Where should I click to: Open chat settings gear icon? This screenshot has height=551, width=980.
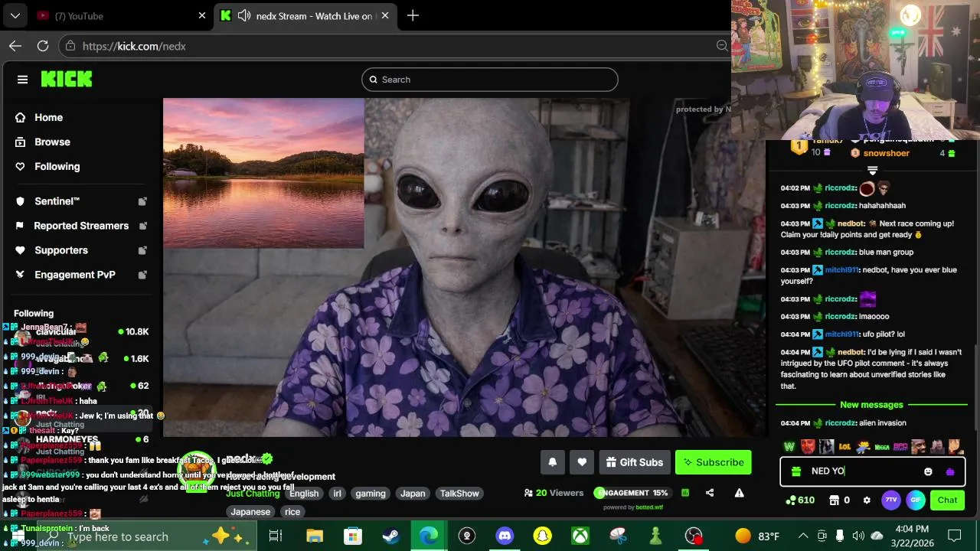867,500
